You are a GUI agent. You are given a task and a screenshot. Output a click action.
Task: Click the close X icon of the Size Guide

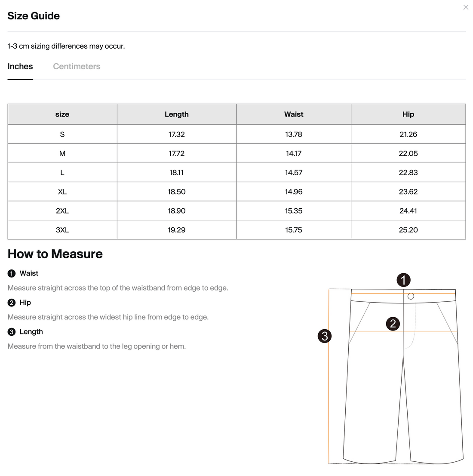click(466, 7)
